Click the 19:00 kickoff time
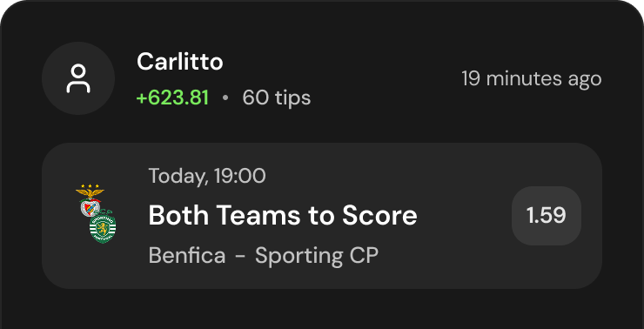The width and height of the screenshot is (644, 329). pyautogui.click(x=240, y=176)
